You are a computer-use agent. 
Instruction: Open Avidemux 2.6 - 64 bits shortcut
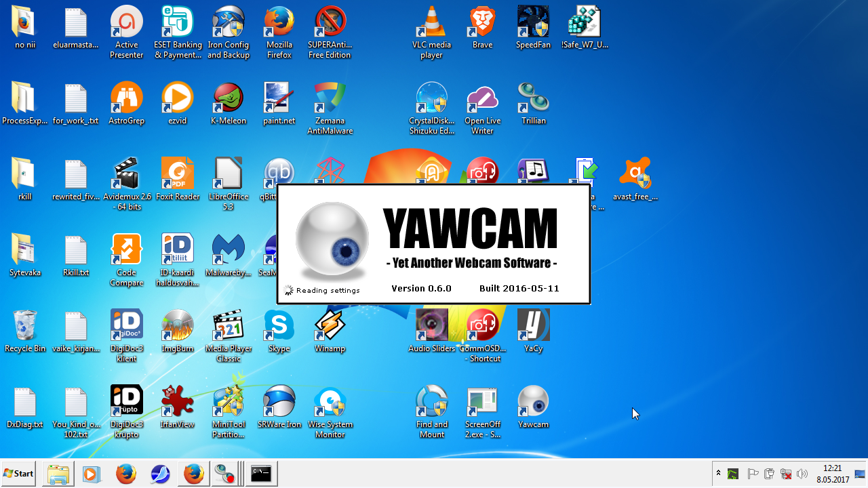pos(127,184)
